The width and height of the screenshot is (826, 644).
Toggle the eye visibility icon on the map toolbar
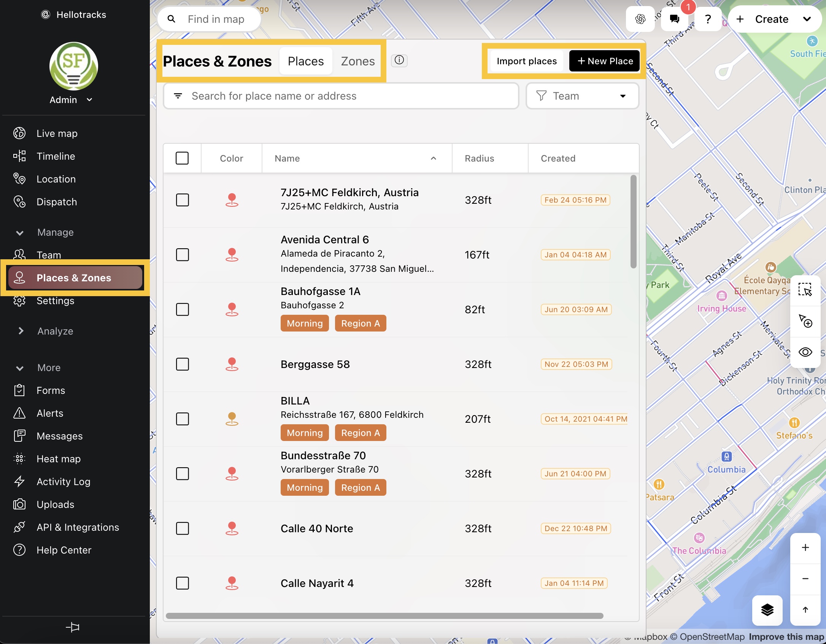pos(805,352)
